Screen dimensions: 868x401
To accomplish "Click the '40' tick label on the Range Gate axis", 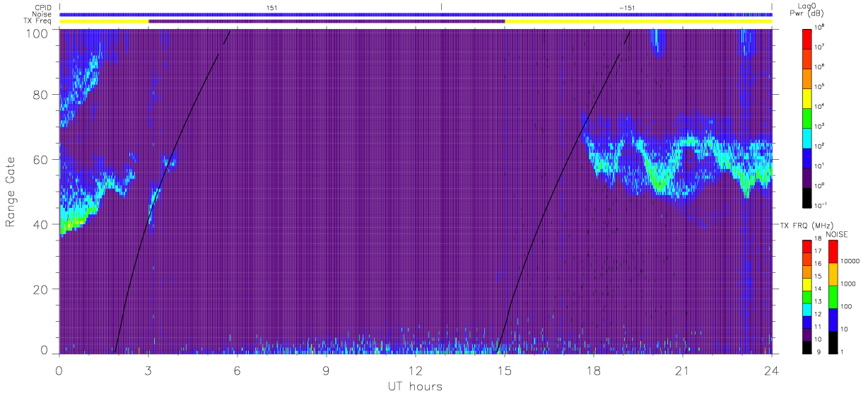I will click(x=42, y=224).
